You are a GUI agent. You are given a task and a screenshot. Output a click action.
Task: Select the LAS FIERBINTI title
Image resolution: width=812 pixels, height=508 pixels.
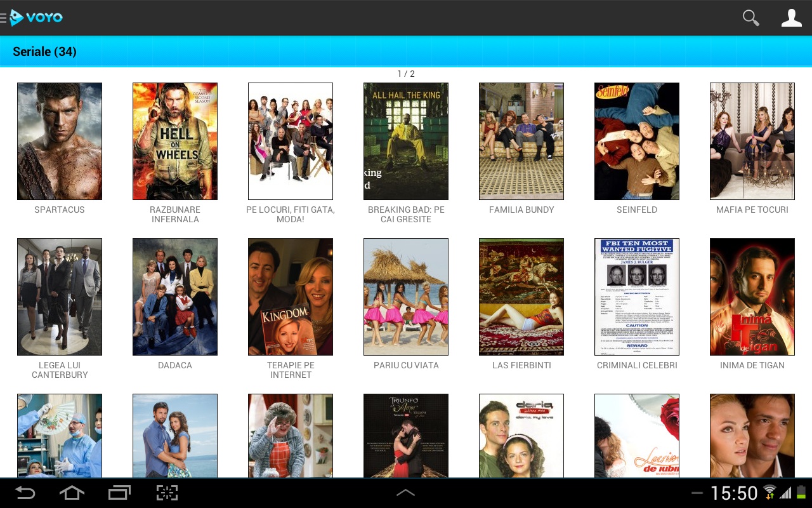(521, 365)
